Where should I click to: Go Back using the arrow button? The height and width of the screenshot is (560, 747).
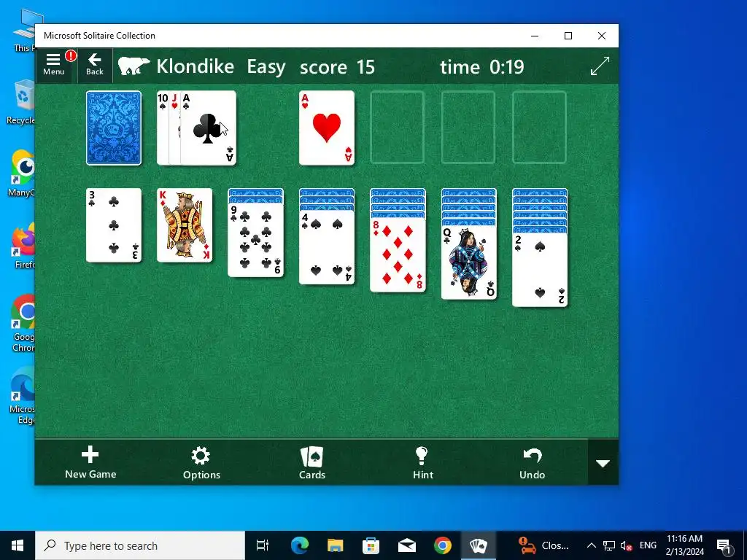94,65
